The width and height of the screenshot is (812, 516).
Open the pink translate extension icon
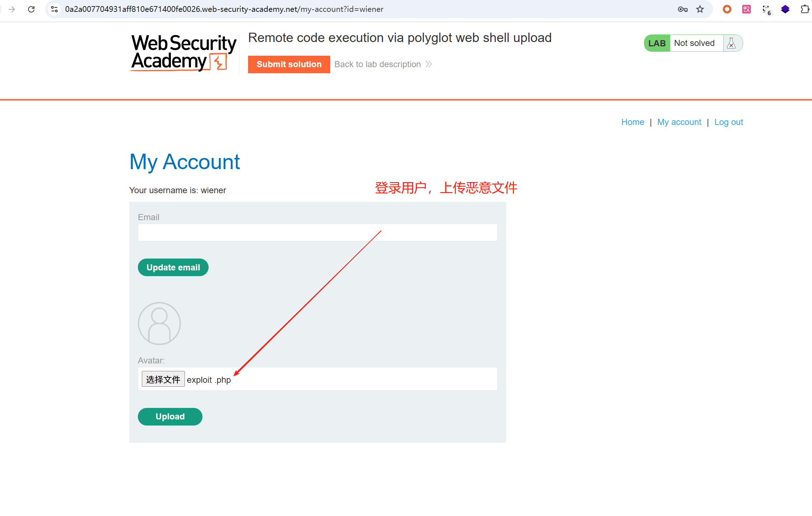(746, 9)
